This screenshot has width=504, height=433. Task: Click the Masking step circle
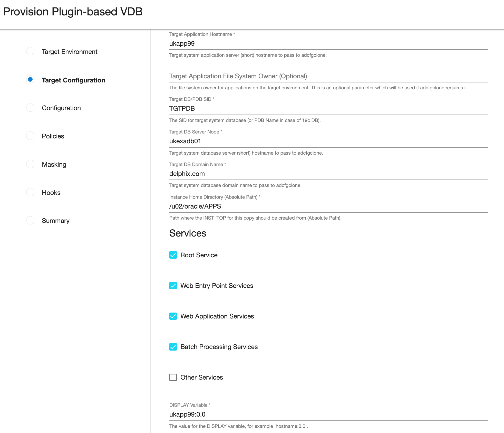coord(30,164)
